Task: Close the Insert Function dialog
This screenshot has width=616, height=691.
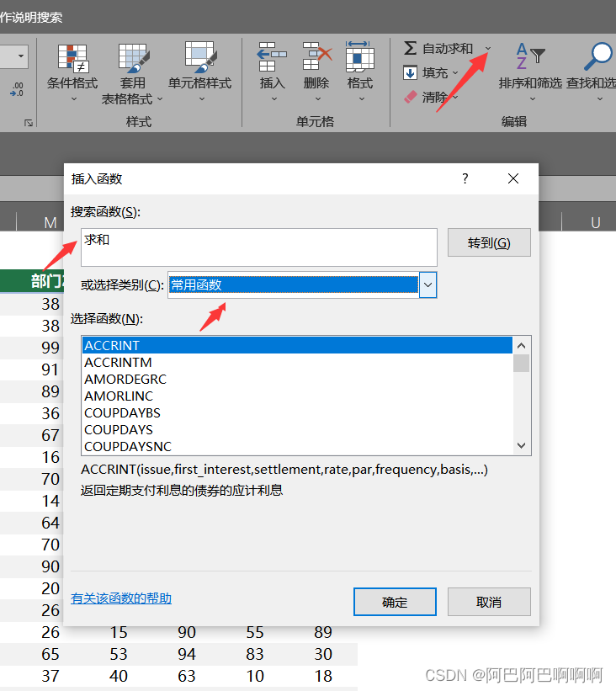Action: point(513,178)
